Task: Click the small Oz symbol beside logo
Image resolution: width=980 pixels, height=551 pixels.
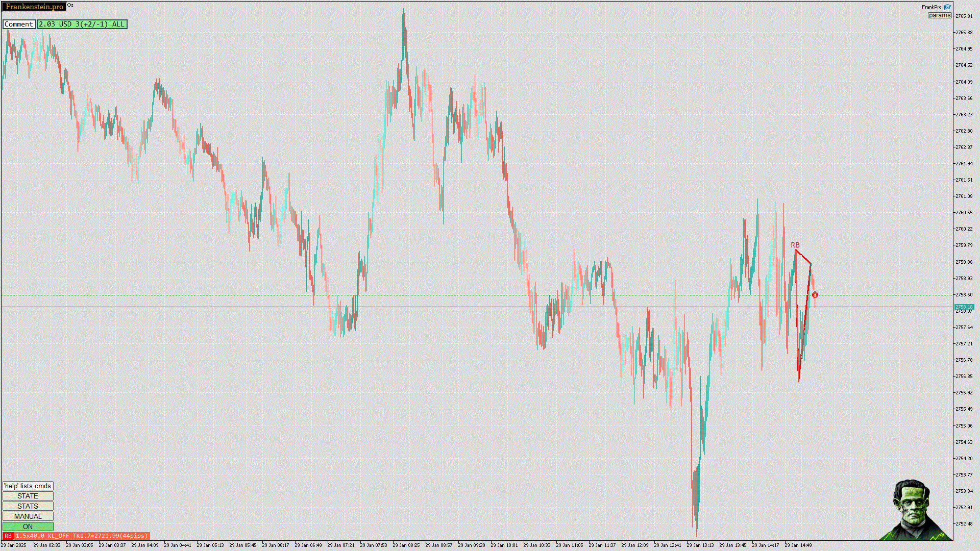Action: (x=70, y=5)
